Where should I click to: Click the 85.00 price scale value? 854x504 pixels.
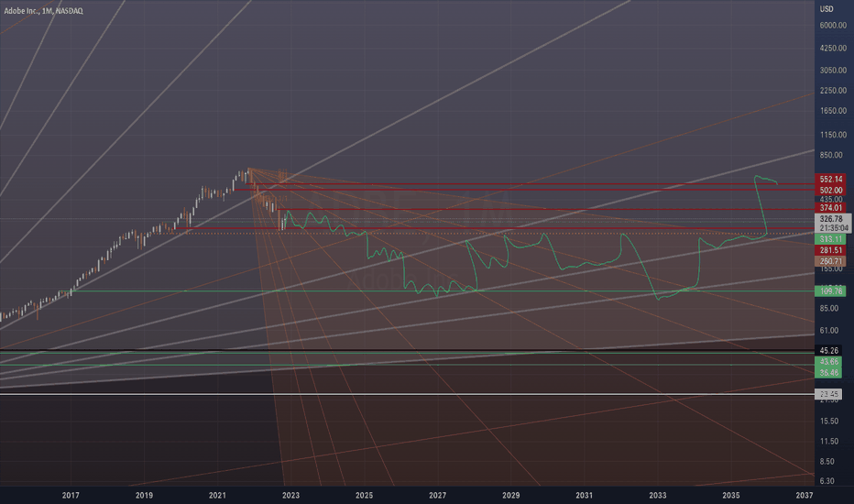[x=829, y=309]
